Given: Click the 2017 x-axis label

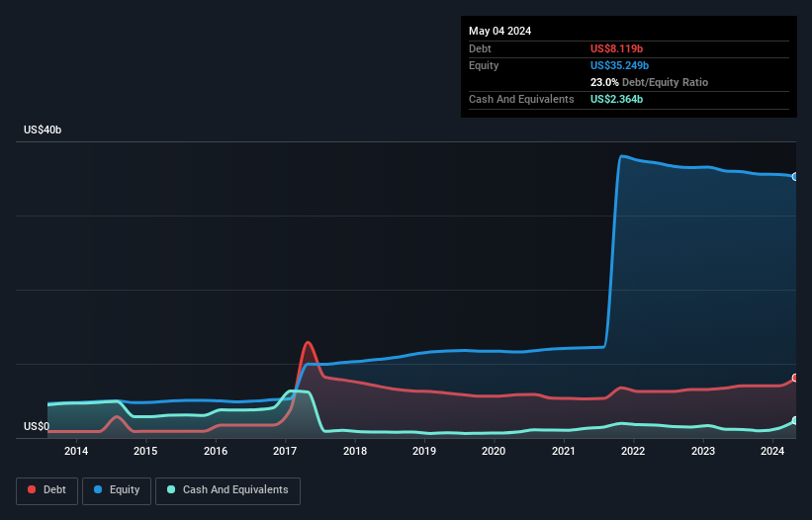Looking at the screenshot, I should [x=285, y=451].
